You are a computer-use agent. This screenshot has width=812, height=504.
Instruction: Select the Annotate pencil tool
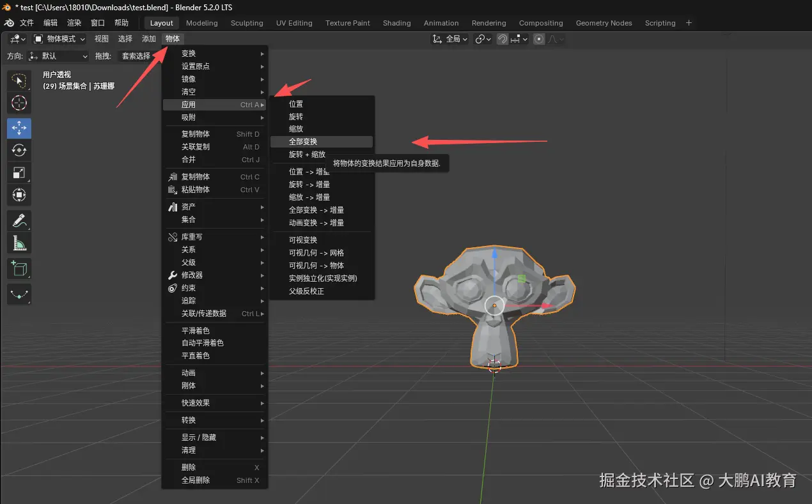pos(19,221)
